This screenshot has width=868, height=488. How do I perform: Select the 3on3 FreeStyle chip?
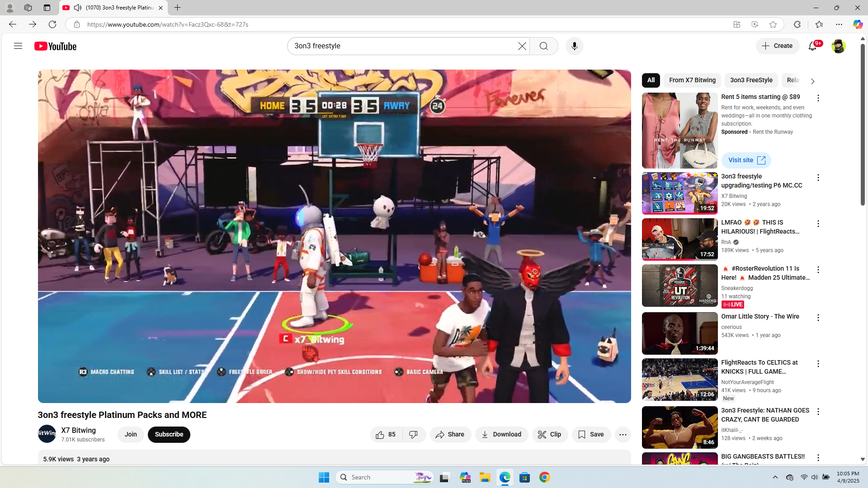pyautogui.click(x=751, y=80)
